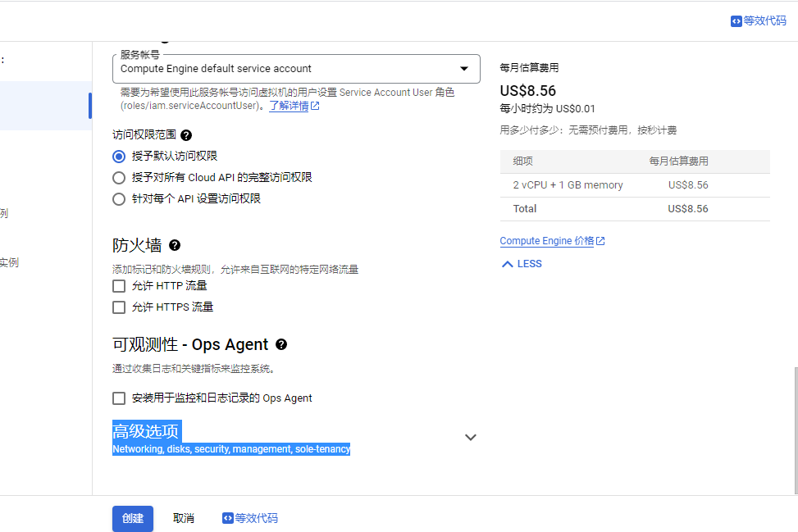This screenshot has height=532, width=798.
Task: Collapse cost details with LESS chevron
Action: pos(508,264)
